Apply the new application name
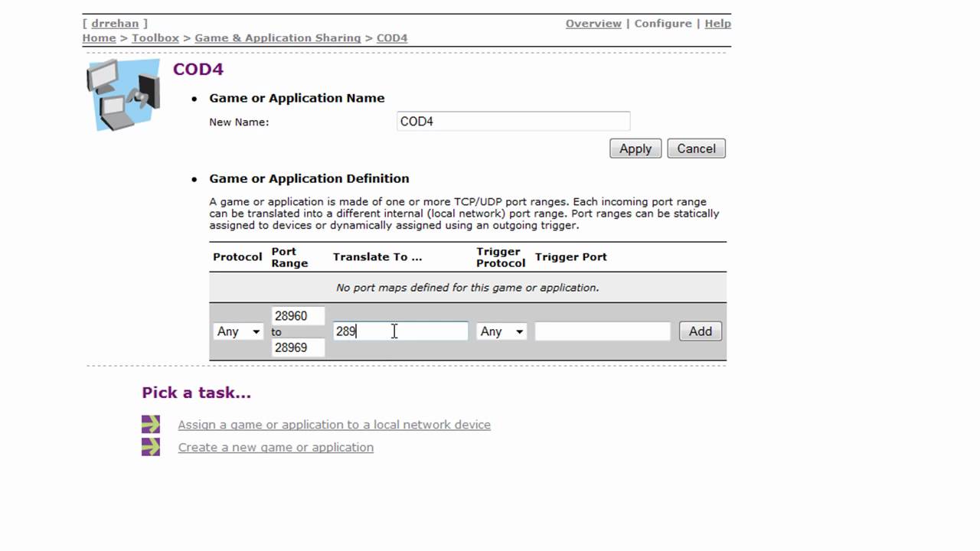This screenshot has width=980, height=551. 635,148
